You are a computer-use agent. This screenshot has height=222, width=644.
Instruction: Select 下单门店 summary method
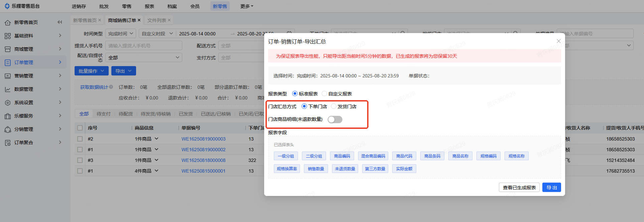(x=304, y=106)
